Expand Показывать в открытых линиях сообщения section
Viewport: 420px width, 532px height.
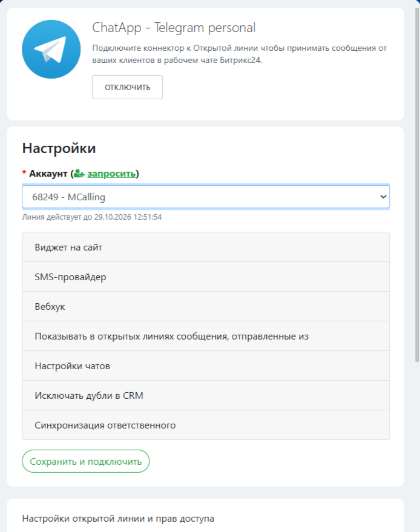[206, 336]
